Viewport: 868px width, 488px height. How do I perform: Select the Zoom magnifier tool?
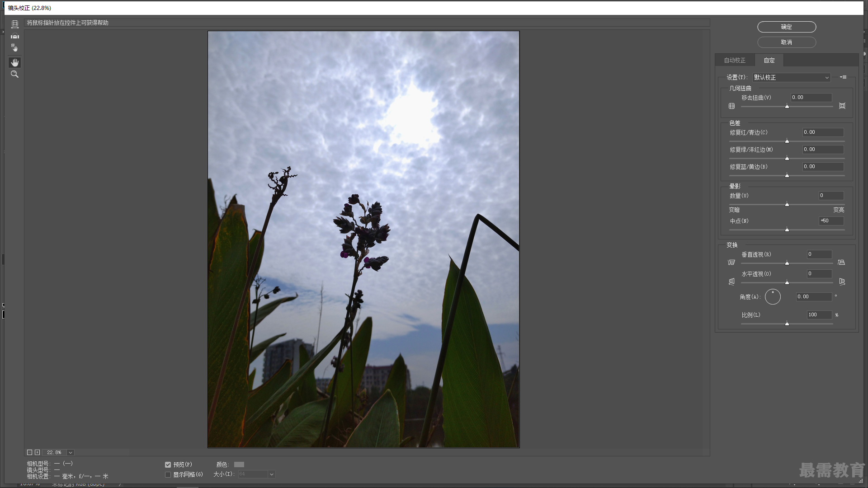15,74
